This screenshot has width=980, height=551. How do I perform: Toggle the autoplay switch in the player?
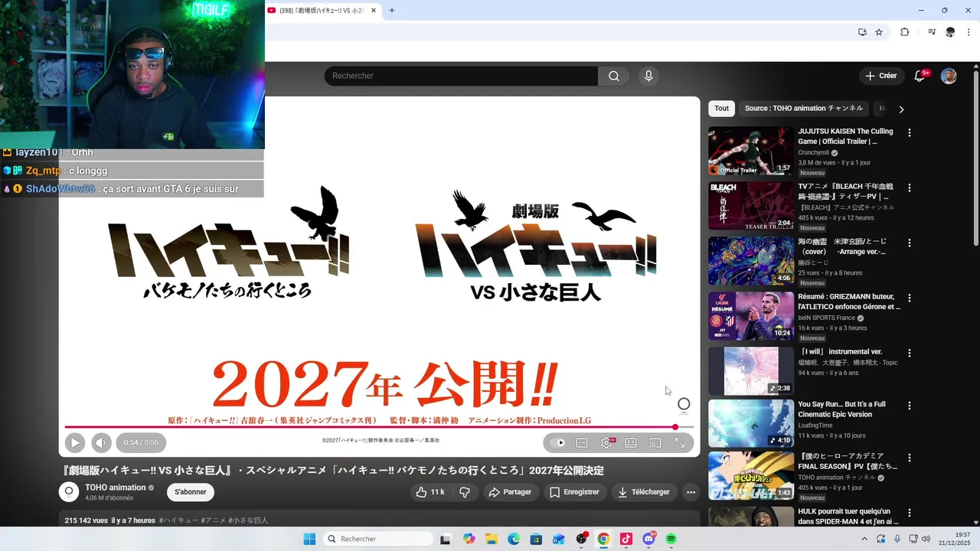point(558,442)
